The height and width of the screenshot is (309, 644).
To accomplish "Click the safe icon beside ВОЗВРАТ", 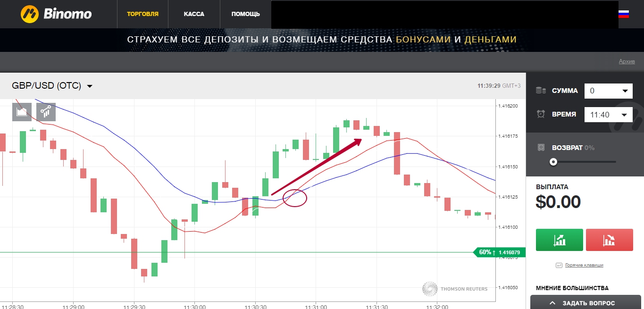I will pyautogui.click(x=541, y=148).
